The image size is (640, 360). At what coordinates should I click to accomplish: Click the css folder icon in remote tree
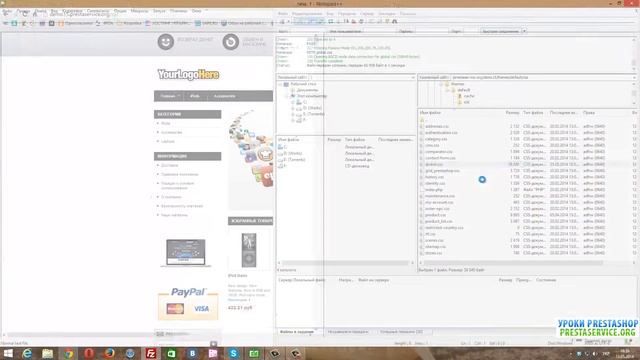point(460,102)
